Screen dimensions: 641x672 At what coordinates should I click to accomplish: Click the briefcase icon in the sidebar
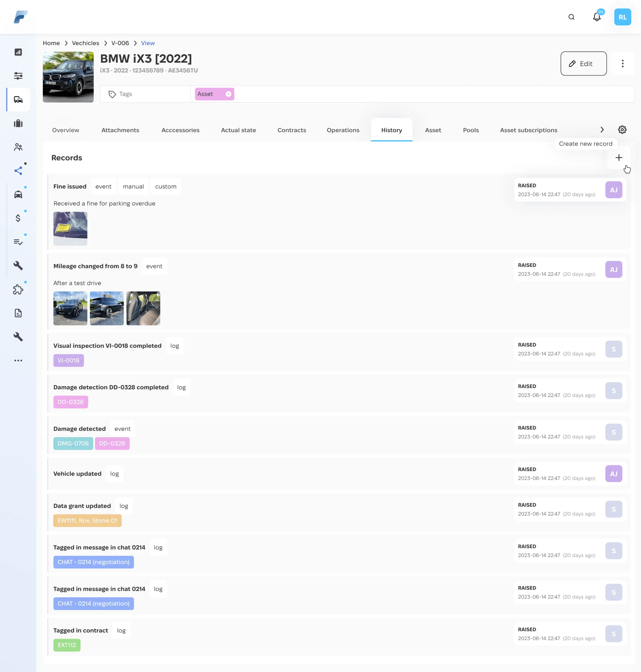click(18, 123)
